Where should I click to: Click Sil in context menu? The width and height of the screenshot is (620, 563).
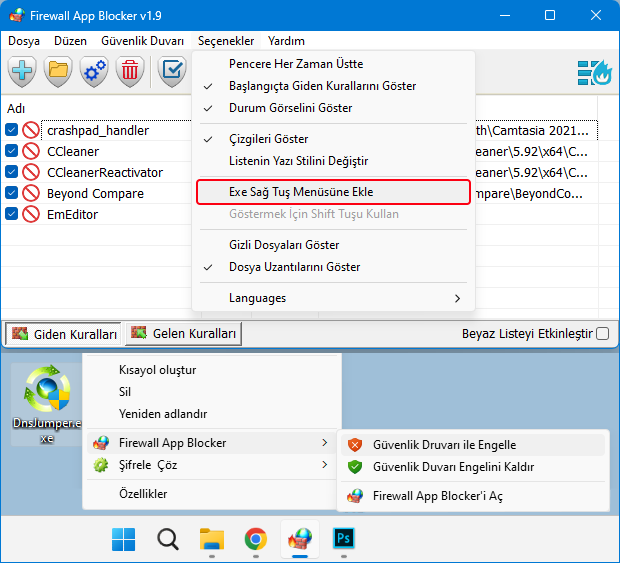[212, 392]
